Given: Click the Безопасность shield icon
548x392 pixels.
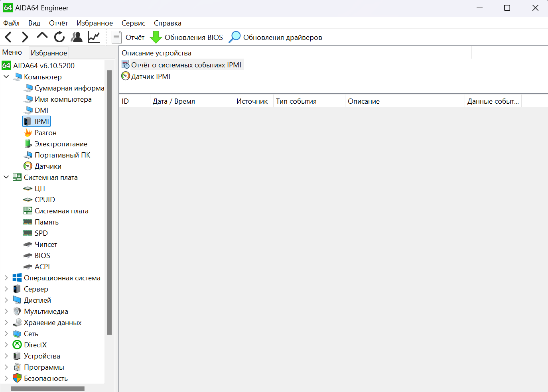Looking at the screenshot, I should point(17,378).
